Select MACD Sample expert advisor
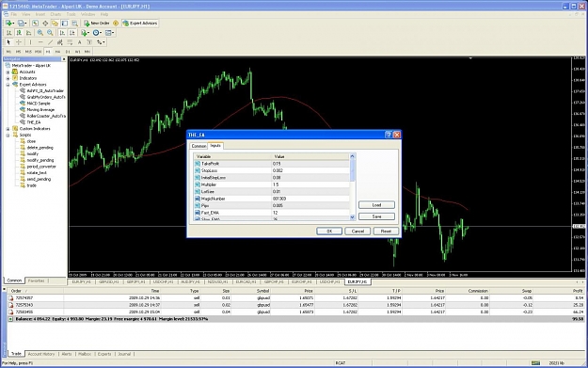 pyautogui.click(x=39, y=104)
